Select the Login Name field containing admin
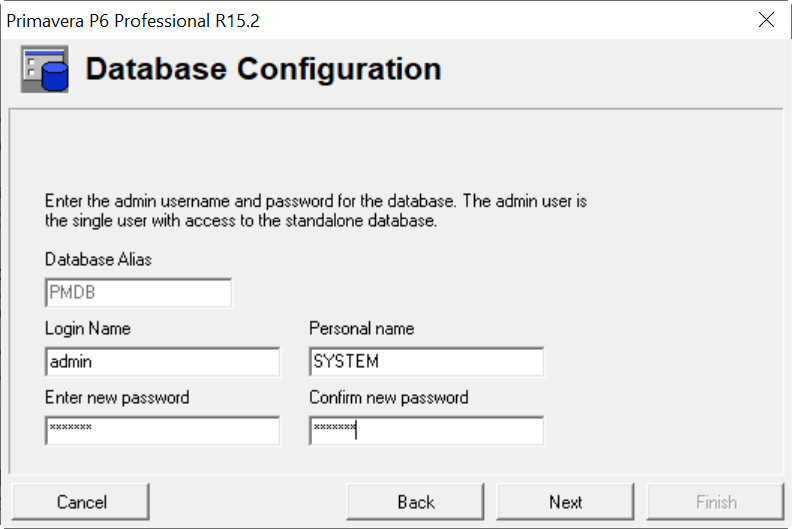 (162, 362)
